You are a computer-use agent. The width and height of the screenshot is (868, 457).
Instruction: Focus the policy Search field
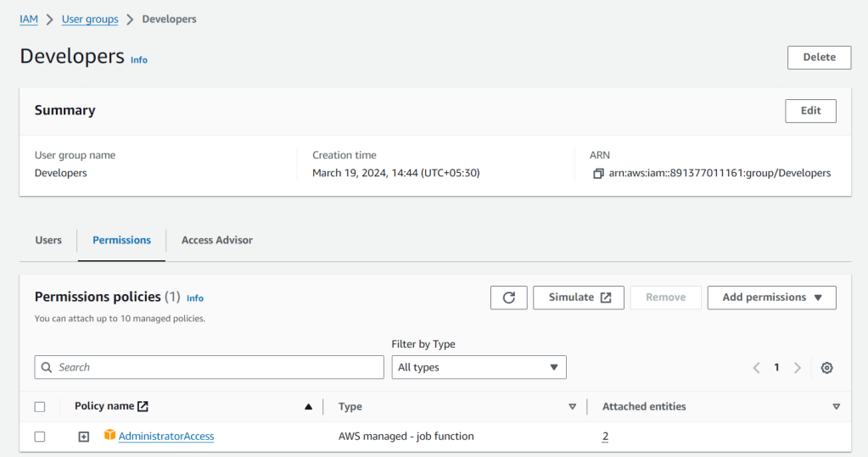coord(210,367)
